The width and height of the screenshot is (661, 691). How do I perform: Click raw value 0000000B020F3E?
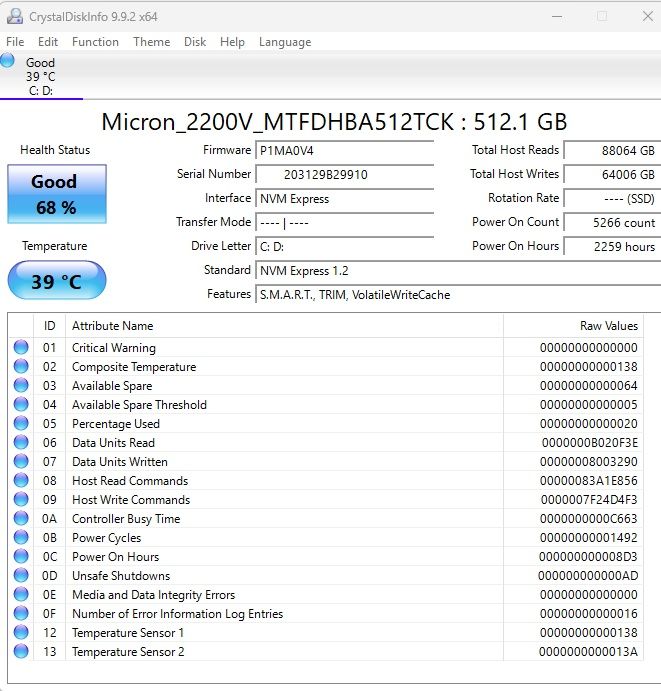click(x=590, y=442)
